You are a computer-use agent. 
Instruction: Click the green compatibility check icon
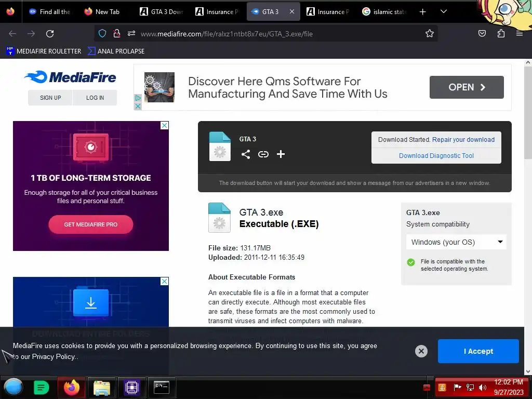coord(410,262)
